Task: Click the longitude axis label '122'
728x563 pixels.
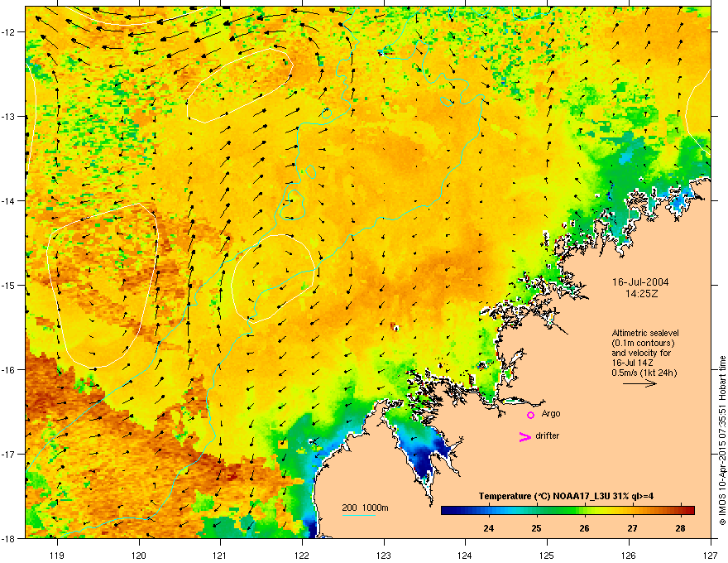Action: [302, 555]
